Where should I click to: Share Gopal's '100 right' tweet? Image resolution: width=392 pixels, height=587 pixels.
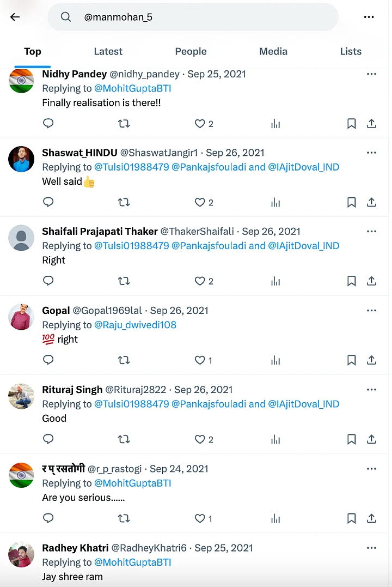[371, 360]
